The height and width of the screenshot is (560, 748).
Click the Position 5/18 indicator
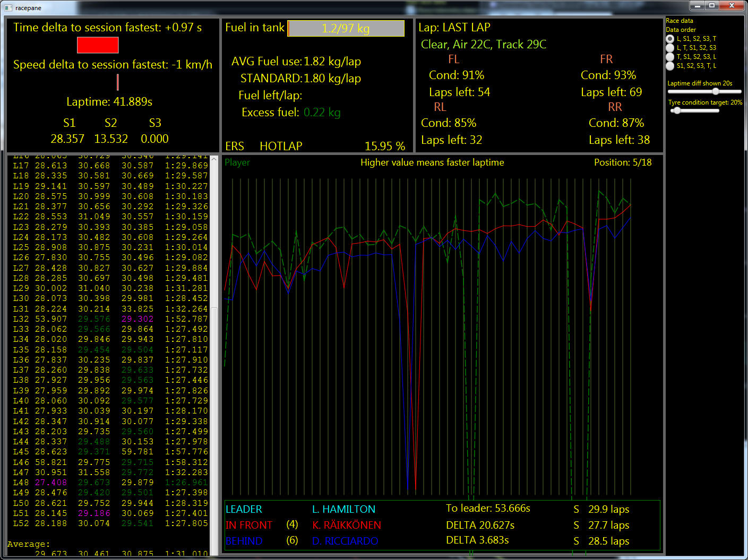point(623,162)
